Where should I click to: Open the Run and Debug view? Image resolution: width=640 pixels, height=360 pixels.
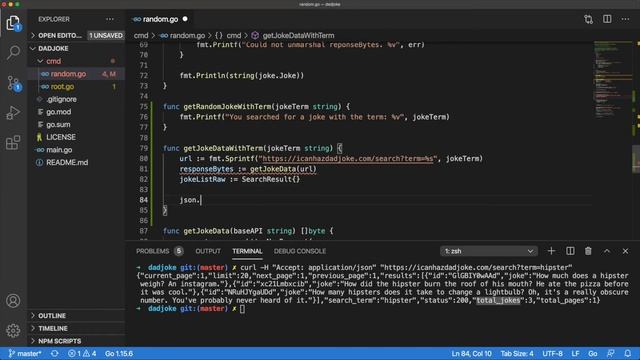click(x=13, y=113)
